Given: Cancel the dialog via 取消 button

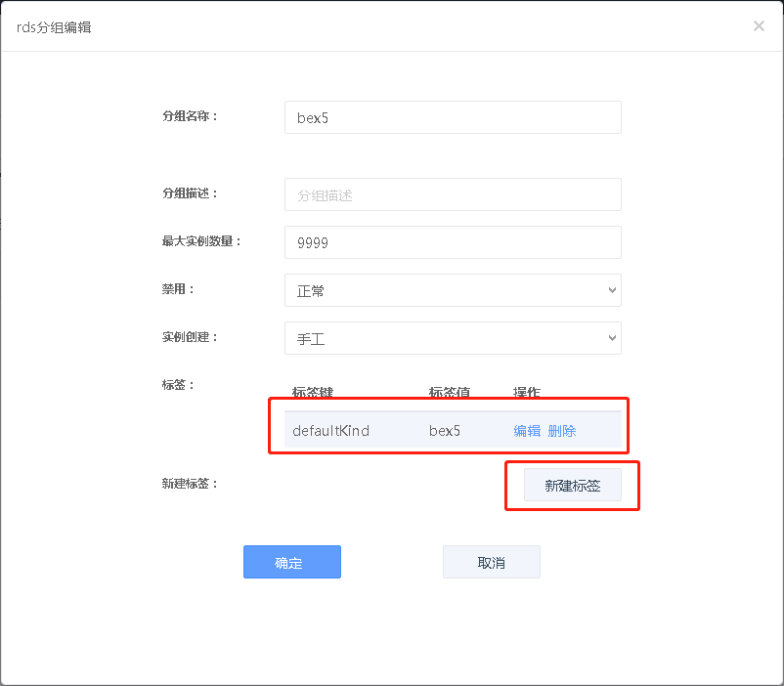Looking at the screenshot, I should [491, 562].
